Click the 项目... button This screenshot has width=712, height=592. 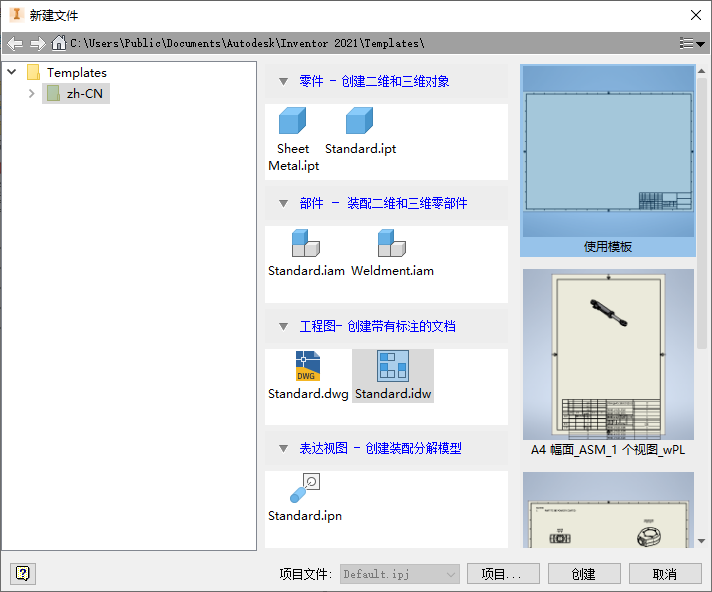(x=503, y=574)
